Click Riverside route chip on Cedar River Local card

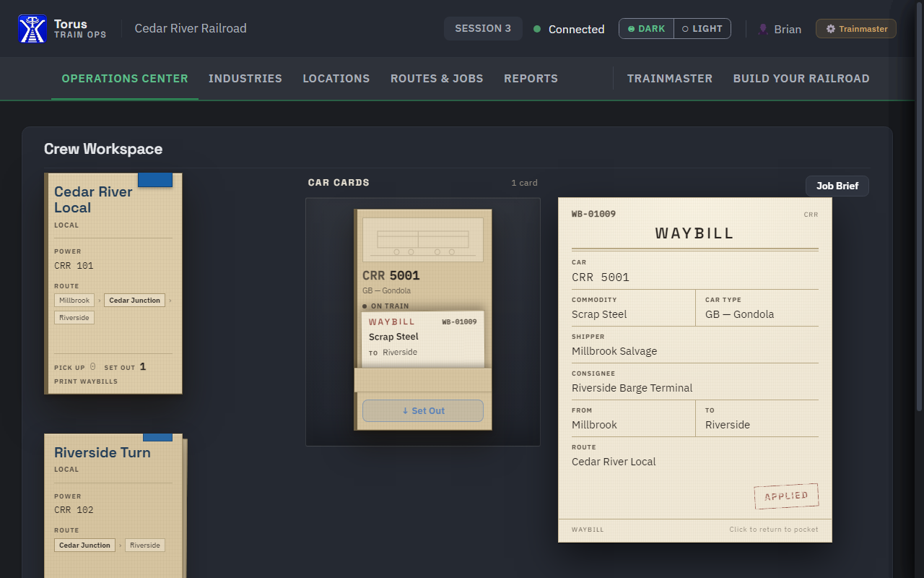[74, 318]
